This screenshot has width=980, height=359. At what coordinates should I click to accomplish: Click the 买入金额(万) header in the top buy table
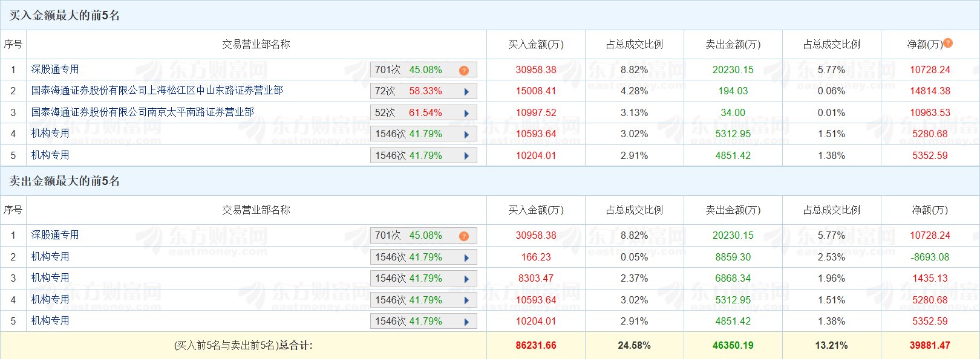535,44
